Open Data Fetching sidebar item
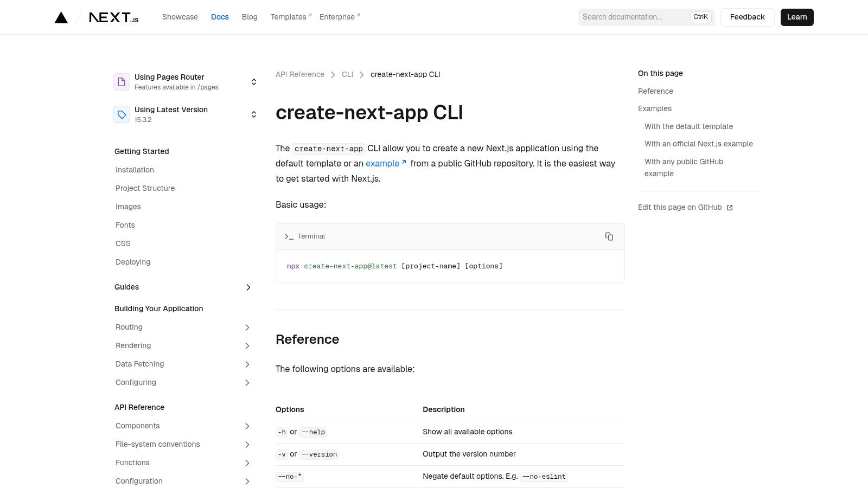This screenshot has height=488, width=868. (x=139, y=364)
